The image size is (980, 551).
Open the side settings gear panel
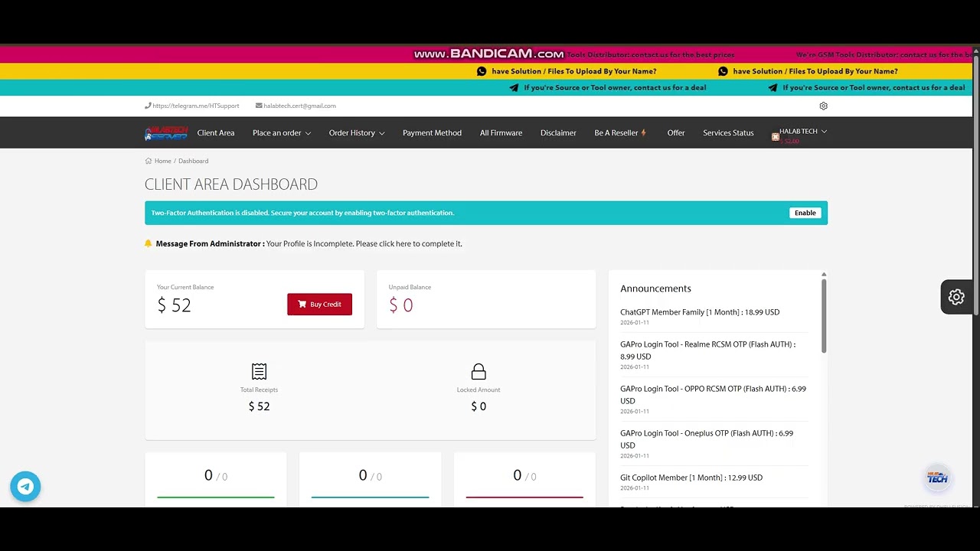tap(956, 297)
